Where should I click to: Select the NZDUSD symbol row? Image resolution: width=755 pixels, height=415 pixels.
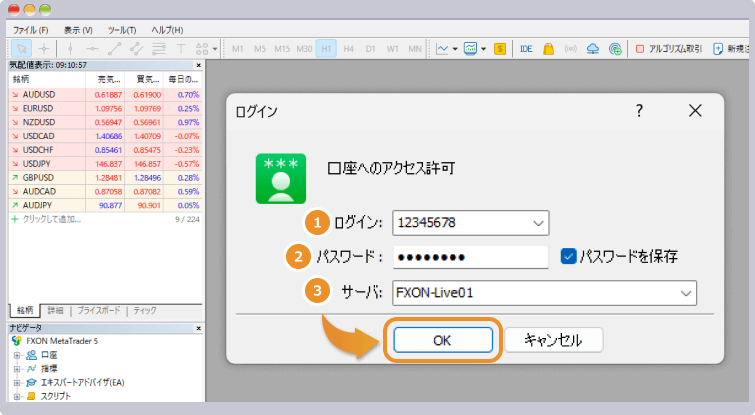105,122
